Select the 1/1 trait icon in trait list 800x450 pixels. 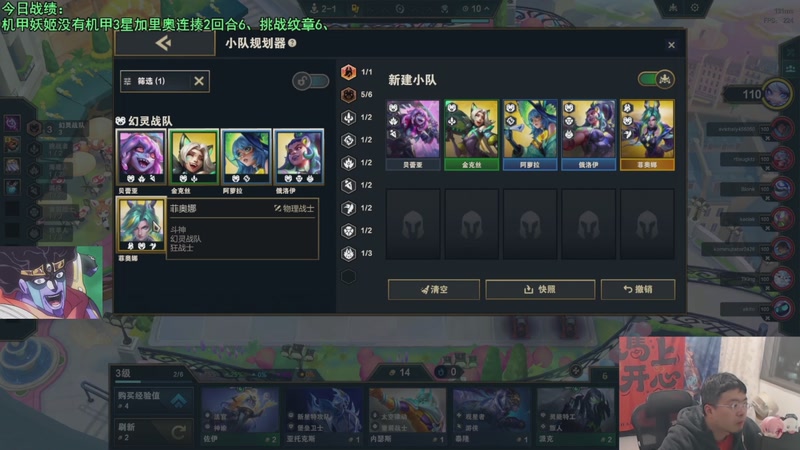point(348,72)
